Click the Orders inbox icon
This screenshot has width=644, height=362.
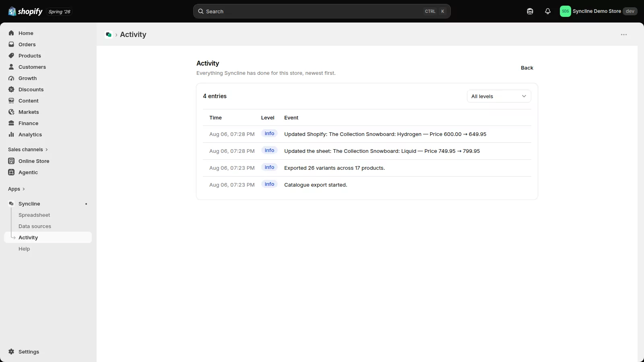click(x=11, y=44)
